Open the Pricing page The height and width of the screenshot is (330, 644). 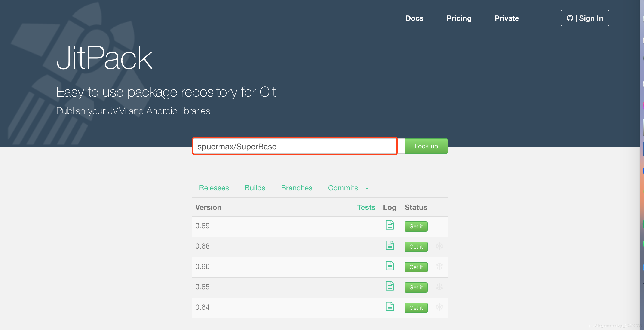point(459,18)
